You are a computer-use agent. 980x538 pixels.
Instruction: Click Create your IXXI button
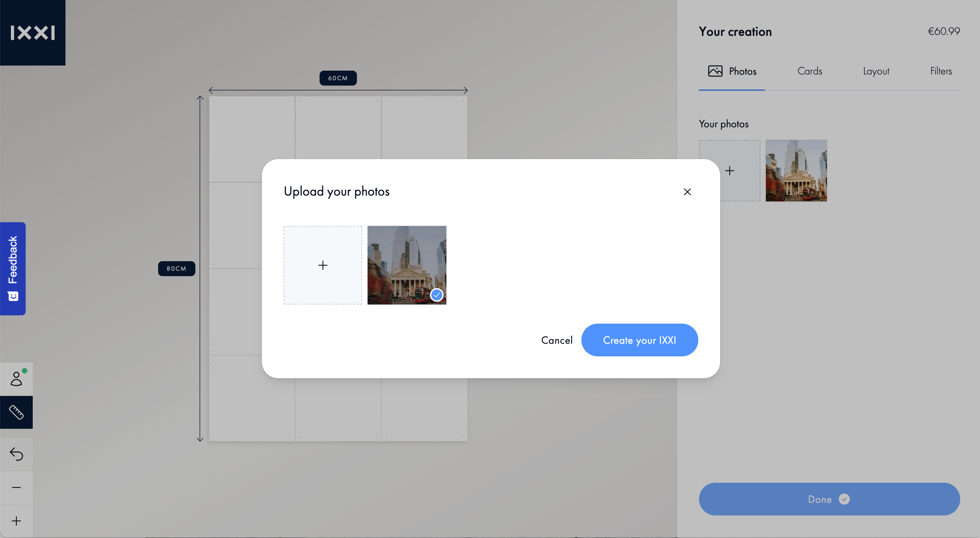point(639,340)
